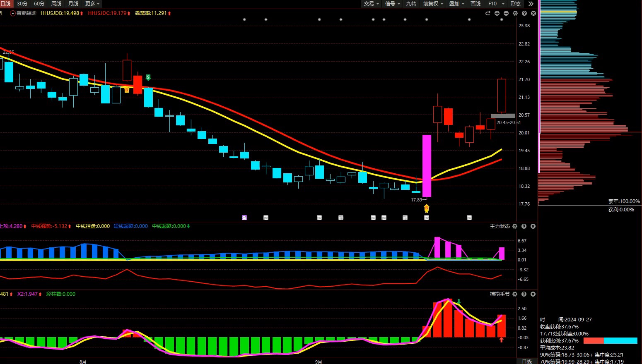
Task: Click the purple info marker on the date axis
Action: pyautogui.click(x=244, y=218)
